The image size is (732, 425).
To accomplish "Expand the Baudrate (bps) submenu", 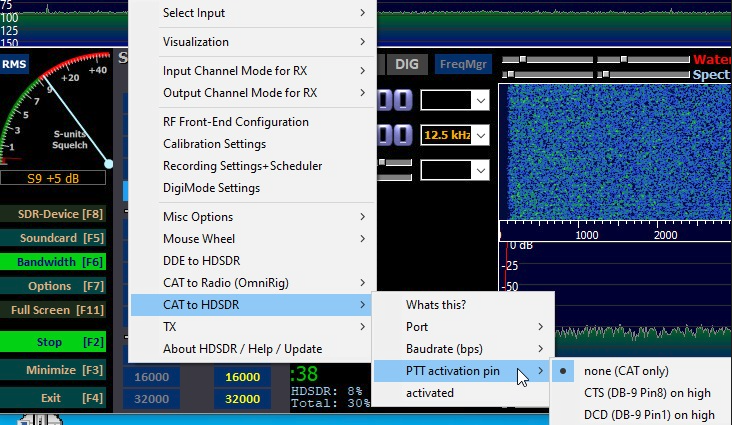I will (463, 349).
